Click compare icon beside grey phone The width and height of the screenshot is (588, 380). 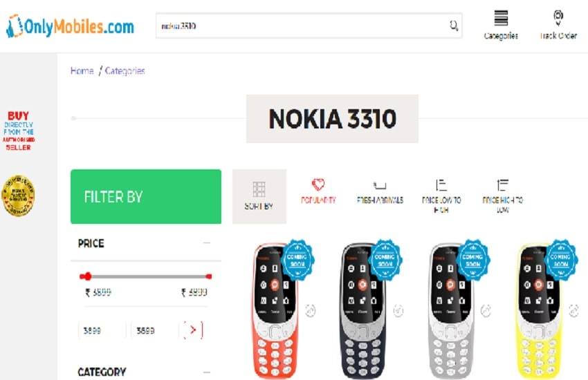486,310
